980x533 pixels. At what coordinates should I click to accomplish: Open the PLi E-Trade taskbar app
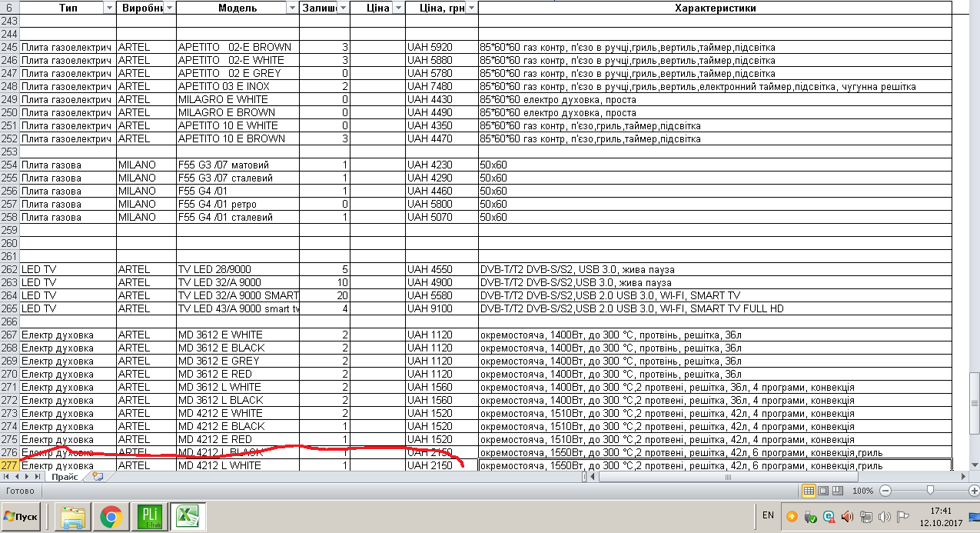point(149,517)
